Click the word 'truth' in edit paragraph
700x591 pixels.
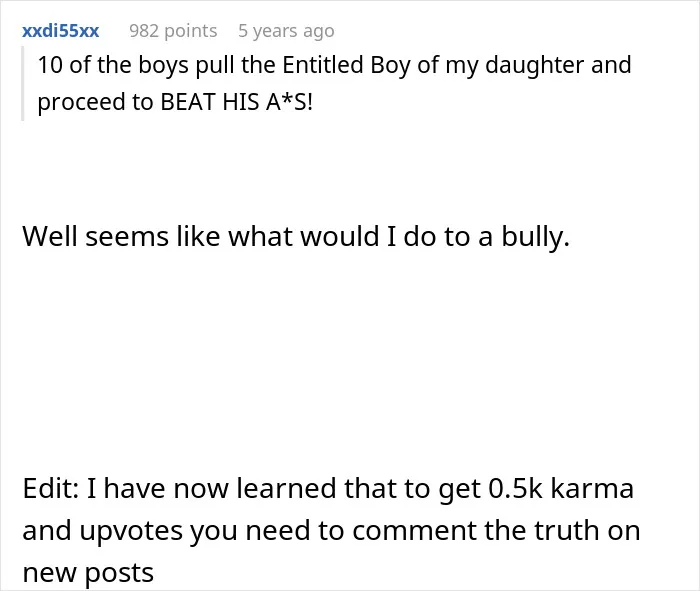(566, 530)
